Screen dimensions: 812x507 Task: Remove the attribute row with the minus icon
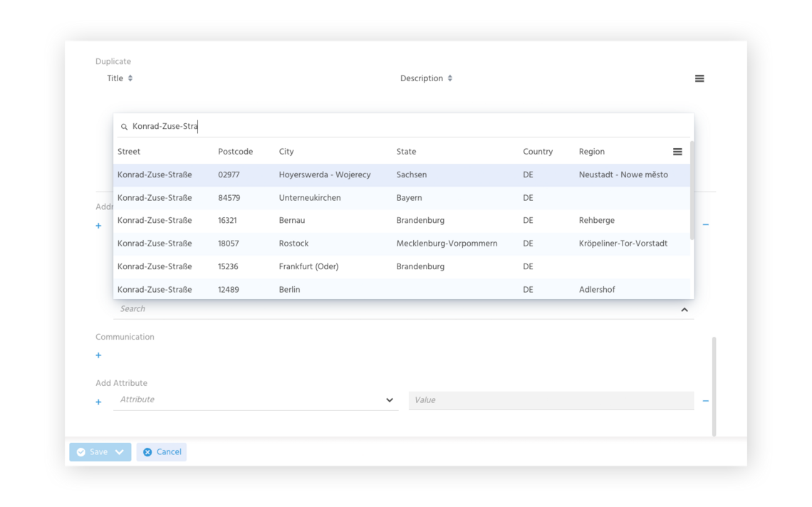click(705, 400)
